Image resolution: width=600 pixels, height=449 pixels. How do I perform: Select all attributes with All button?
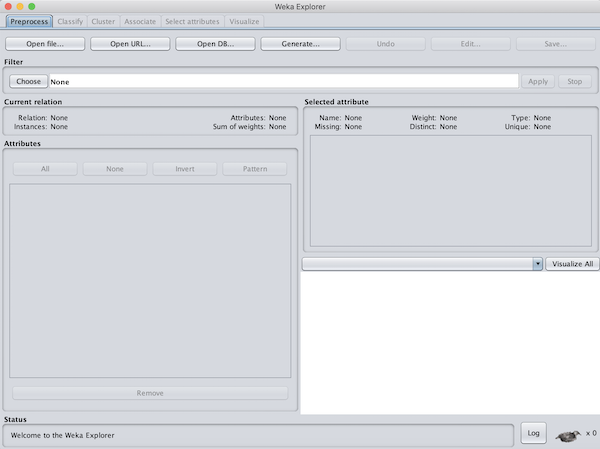point(45,169)
